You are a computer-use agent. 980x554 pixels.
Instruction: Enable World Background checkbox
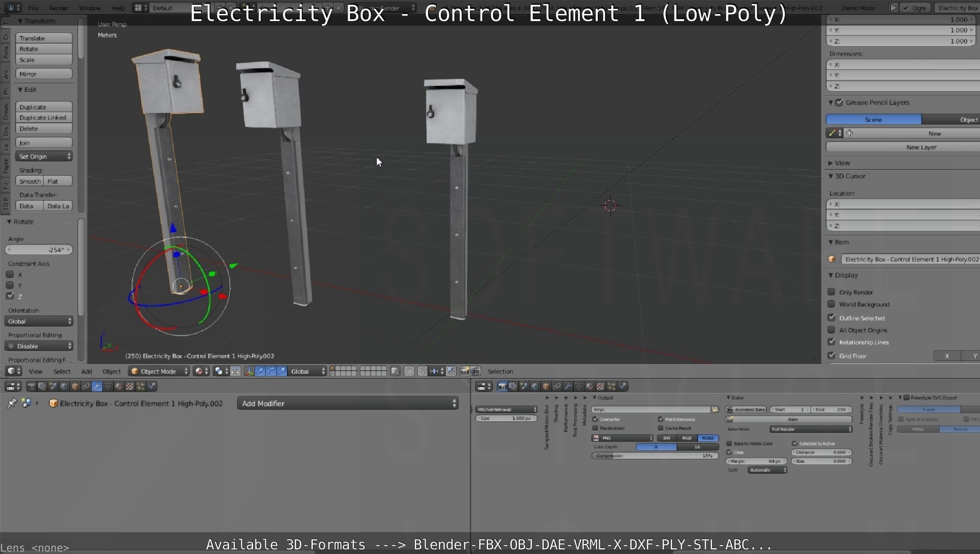click(831, 304)
